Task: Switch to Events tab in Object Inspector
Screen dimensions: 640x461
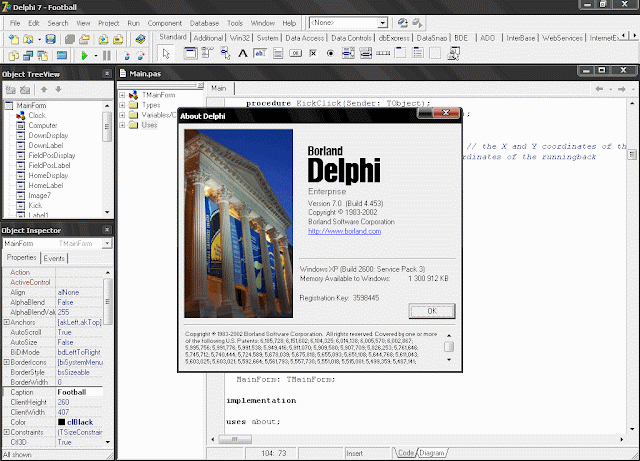Action: pos(54,258)
